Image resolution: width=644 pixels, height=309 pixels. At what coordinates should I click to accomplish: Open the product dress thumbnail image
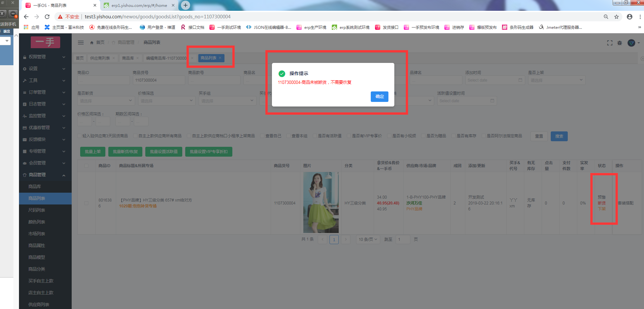(x=321, y=203)
